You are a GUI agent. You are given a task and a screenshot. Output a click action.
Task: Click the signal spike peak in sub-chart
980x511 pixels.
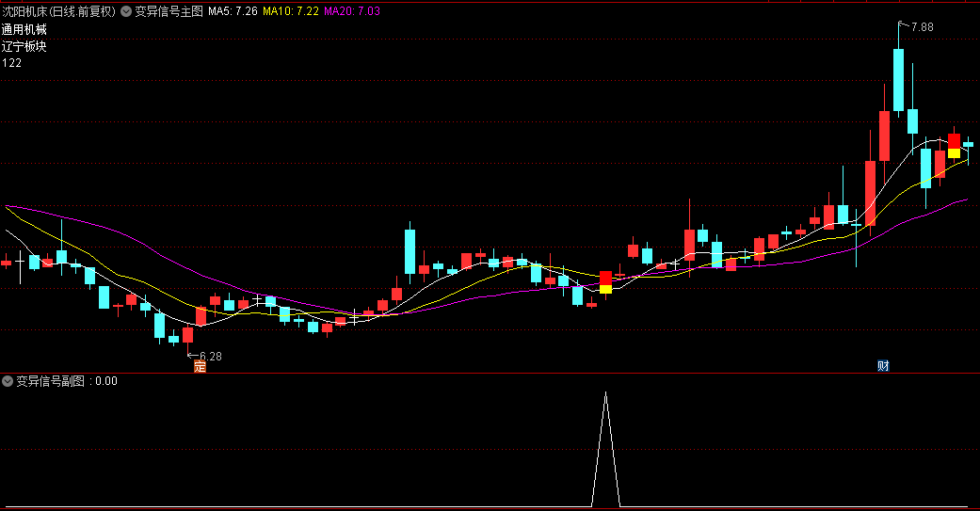605,393
